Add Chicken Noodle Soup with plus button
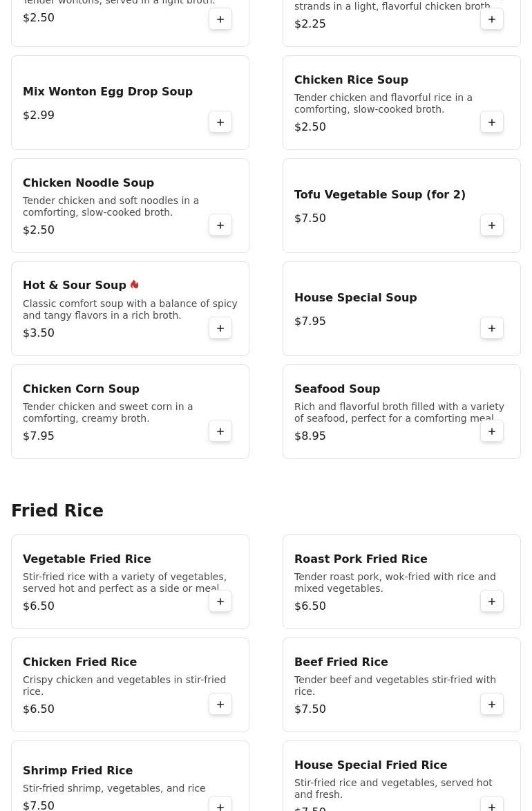The image size is (532, 811). point(220,225)
